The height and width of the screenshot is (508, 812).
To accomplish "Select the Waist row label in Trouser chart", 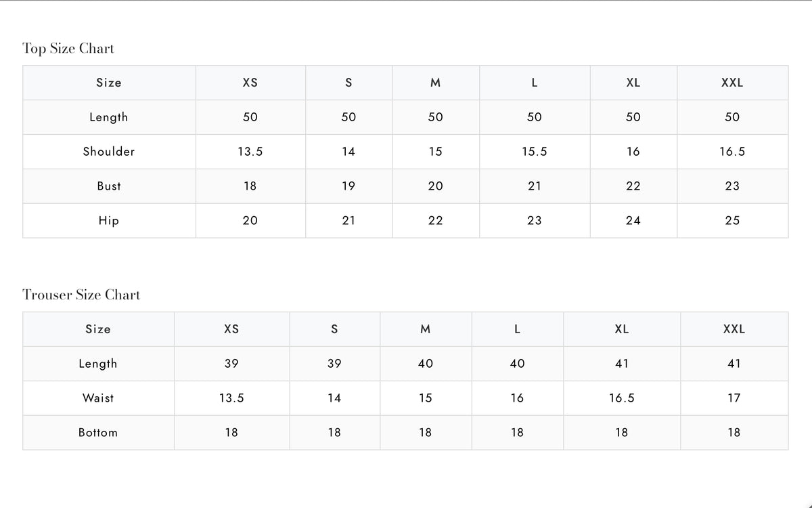I will click(x=98, y=398).
